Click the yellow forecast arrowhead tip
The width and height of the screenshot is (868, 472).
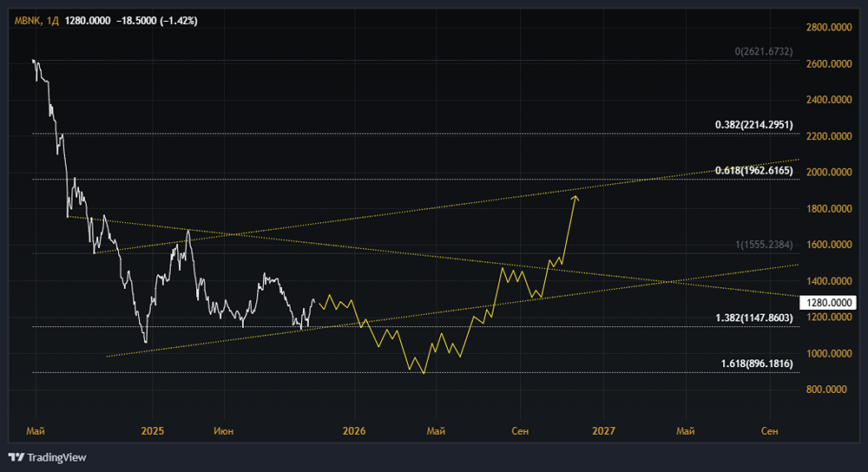point(576,197)
